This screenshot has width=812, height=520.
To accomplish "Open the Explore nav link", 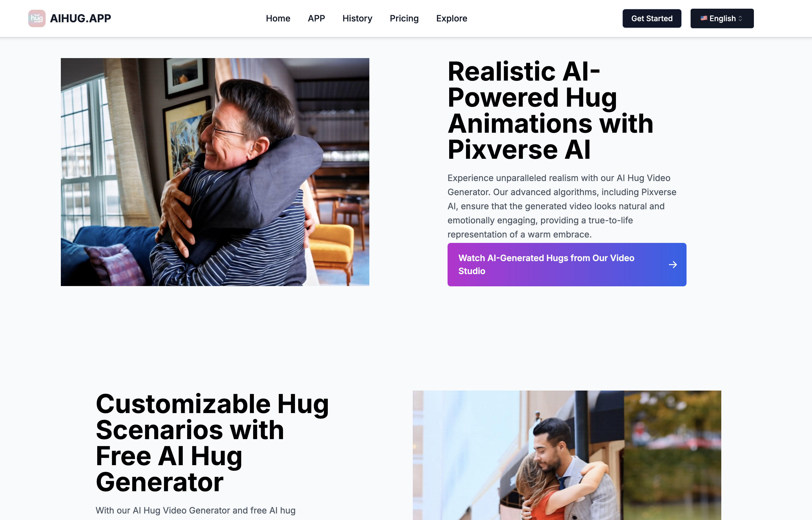I will 452,18.
